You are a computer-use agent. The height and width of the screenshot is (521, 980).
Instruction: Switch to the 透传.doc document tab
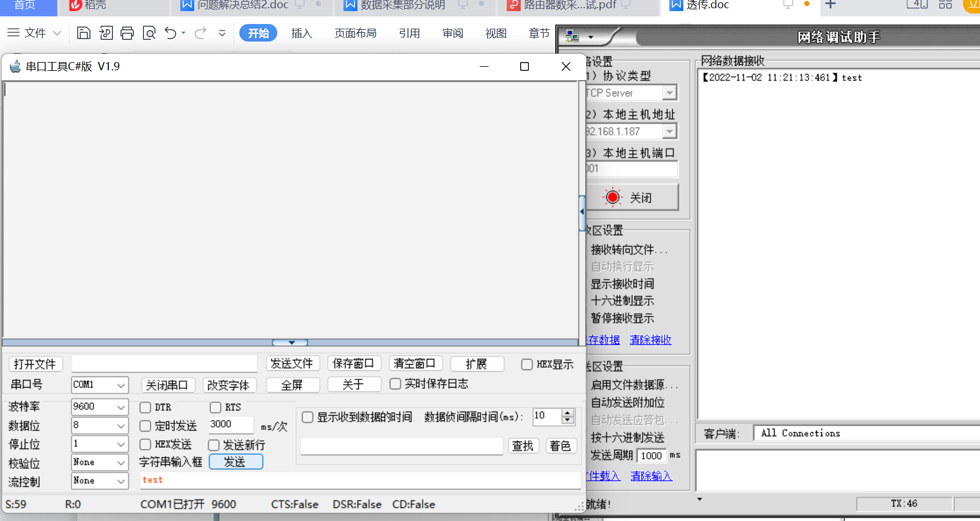pos(707,5)
